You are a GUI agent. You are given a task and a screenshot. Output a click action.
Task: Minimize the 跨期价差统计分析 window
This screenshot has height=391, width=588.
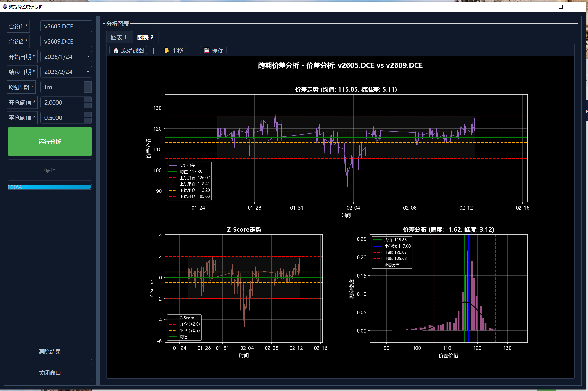point(544,7)
